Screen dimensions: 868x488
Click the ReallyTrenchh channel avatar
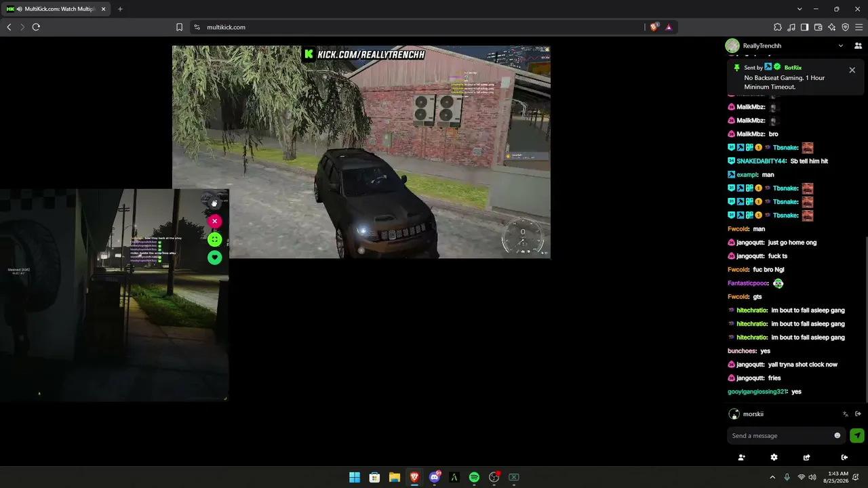pos(732,46)
